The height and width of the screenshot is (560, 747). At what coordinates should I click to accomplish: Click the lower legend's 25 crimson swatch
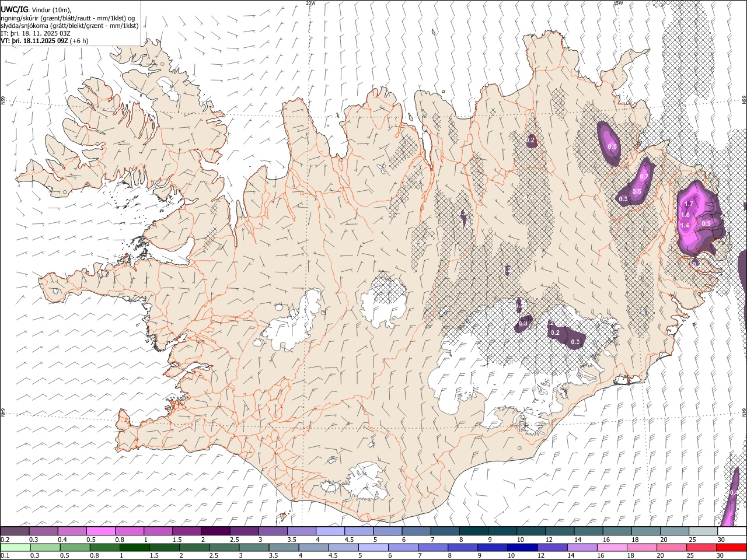(x=701, y=547)
